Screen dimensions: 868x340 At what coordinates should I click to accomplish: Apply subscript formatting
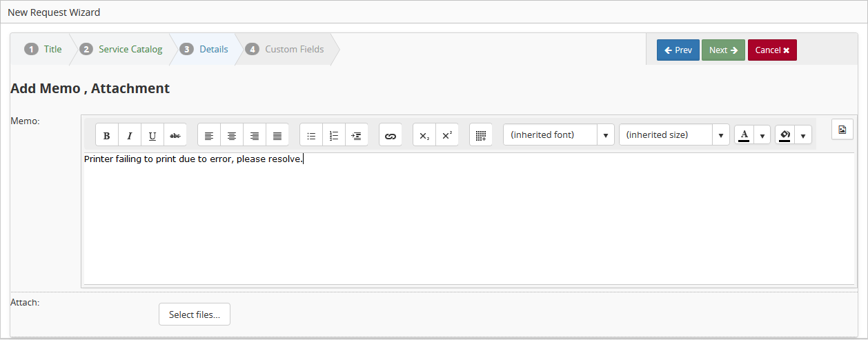tap(424, 135)
